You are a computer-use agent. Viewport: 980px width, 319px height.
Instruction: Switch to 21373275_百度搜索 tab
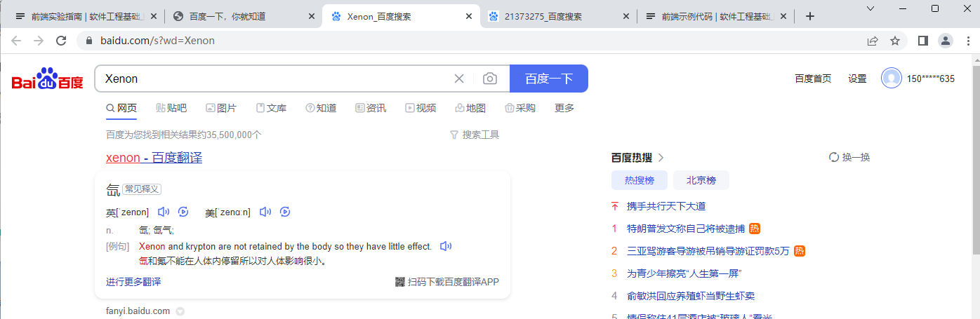558,16
